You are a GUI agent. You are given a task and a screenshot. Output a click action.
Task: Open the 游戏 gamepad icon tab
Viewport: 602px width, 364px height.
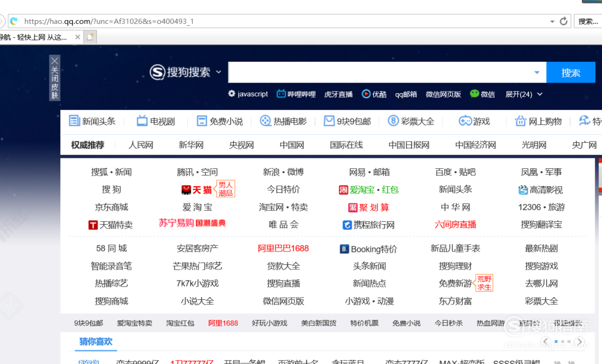click(x=465, y=121)
